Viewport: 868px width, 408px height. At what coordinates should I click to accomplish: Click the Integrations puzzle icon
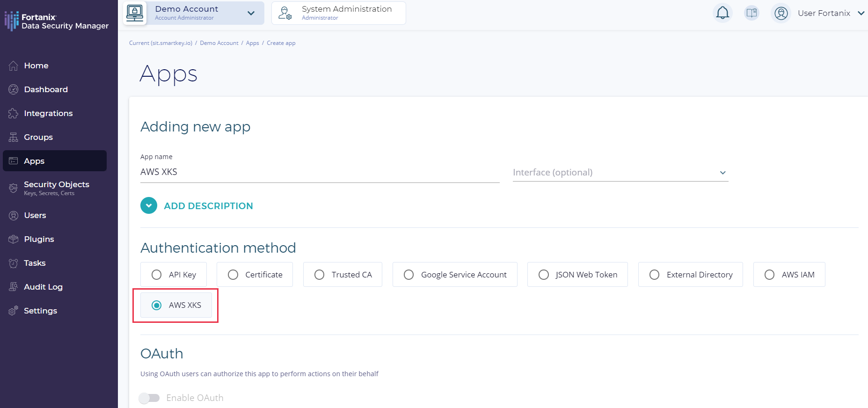14,113
